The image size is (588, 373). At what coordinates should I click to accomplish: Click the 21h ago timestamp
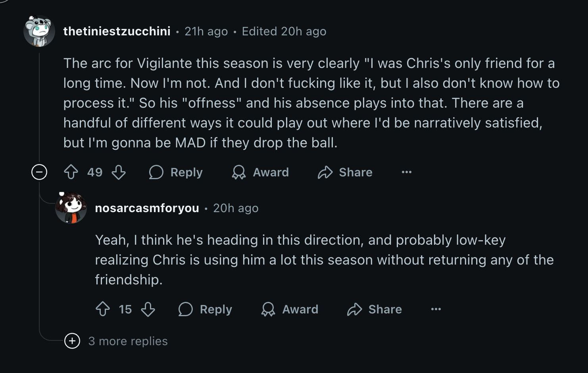click(206, 31)
